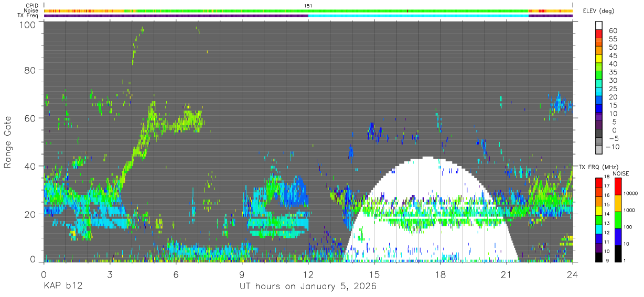The image size is (644, 297).
Task: Click the red elevation swatch between 55 and 60
Action: click(x=599, y=34)
